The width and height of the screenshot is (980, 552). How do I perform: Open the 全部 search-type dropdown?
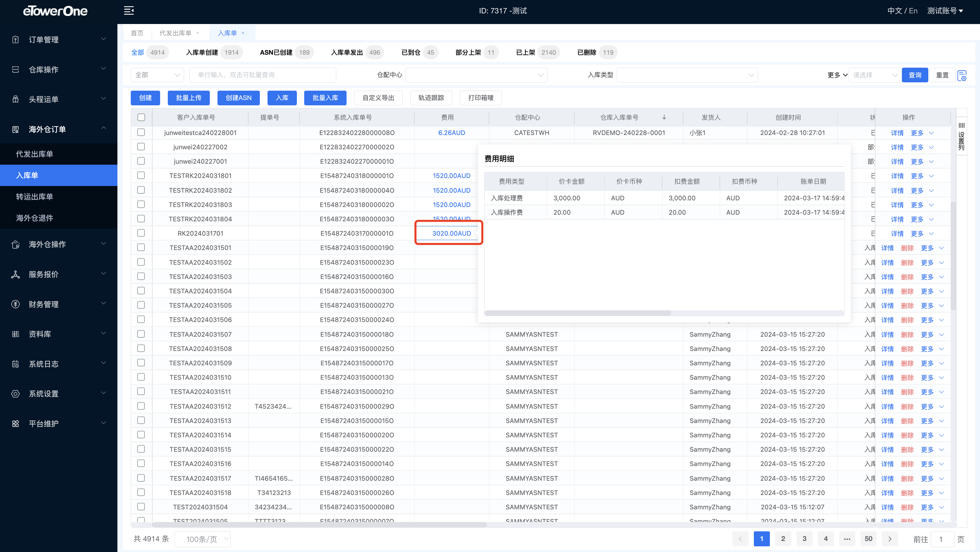point(157,75)
